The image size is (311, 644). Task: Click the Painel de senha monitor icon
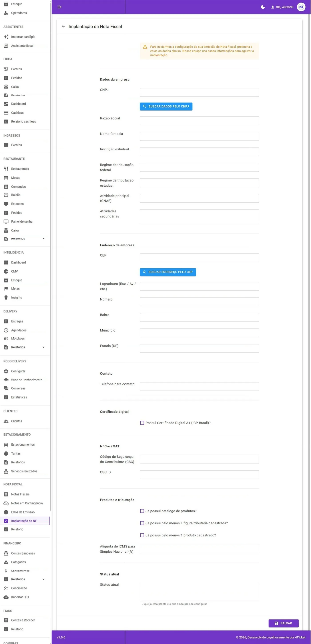(x=6, y=221)
